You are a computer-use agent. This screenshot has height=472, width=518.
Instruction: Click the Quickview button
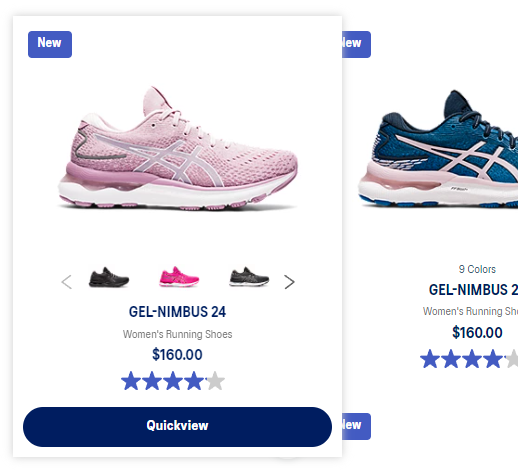pos(177,427)
